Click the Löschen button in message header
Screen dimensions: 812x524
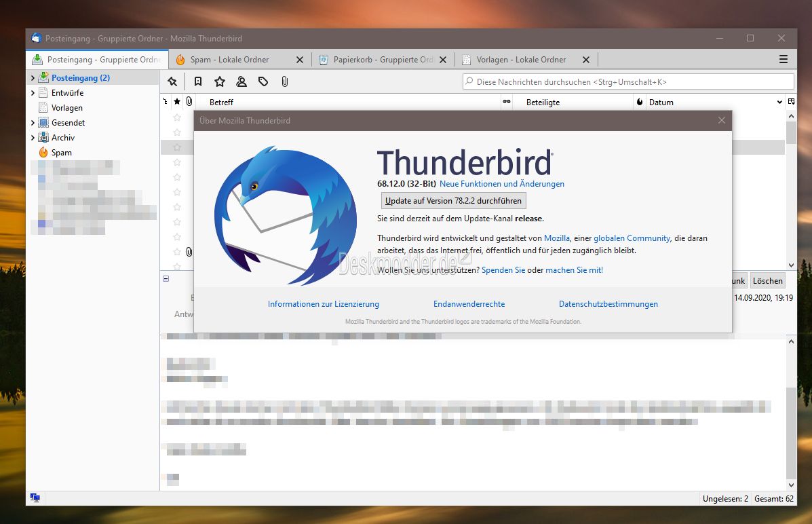767,281
